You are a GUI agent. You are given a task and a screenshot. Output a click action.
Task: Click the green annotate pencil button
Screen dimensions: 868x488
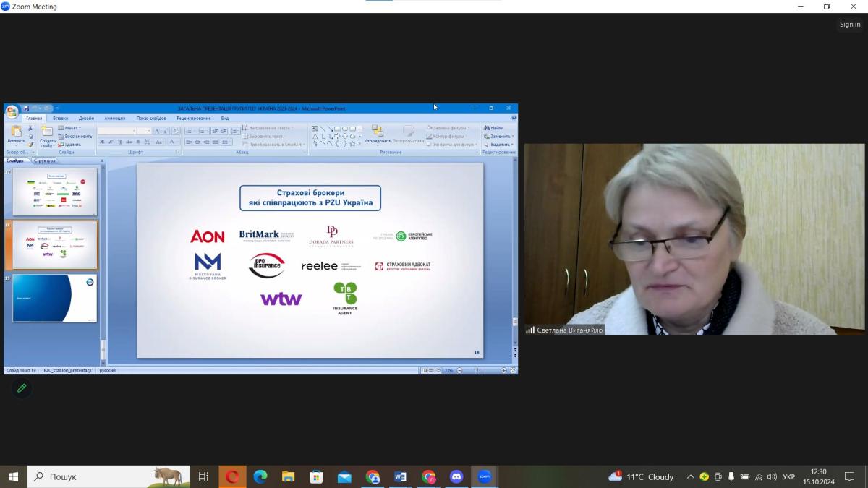[22, 388]
